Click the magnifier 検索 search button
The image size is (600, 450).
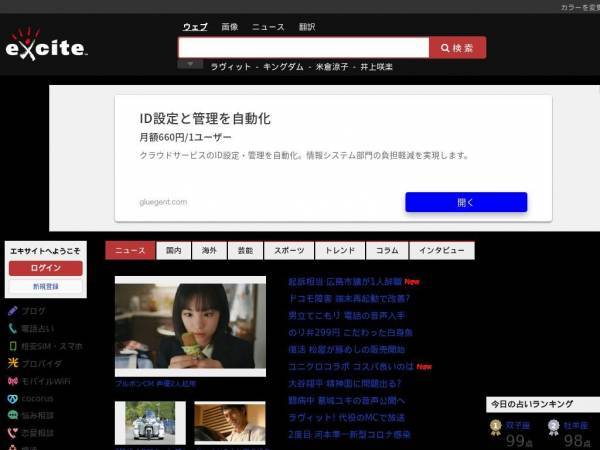tap(457, 48)
